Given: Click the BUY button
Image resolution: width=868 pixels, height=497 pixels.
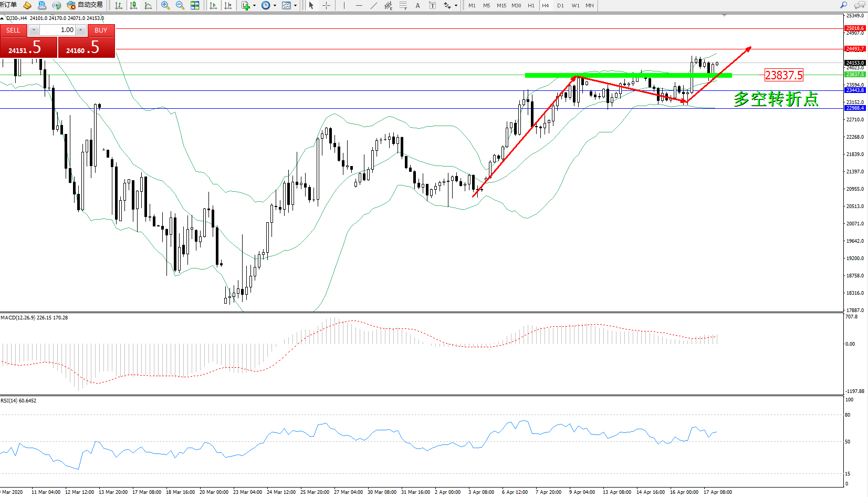Looking at the screenshot, I should (101, 30).
